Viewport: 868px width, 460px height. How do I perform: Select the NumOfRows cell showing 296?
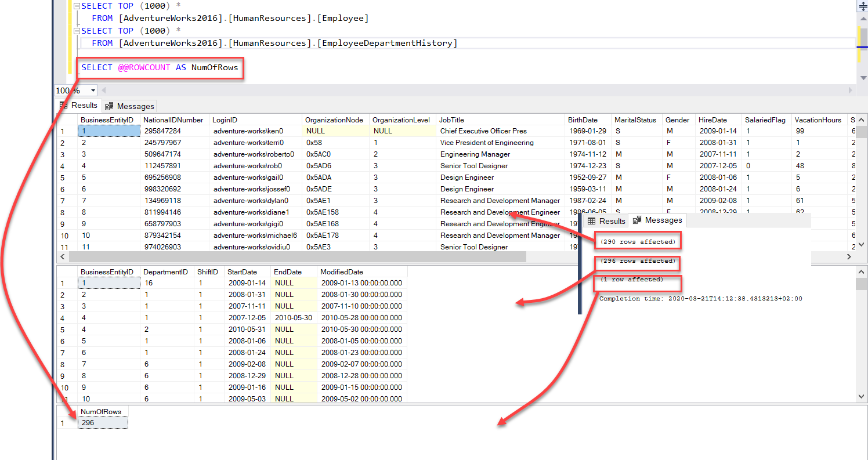pos(102,422)
